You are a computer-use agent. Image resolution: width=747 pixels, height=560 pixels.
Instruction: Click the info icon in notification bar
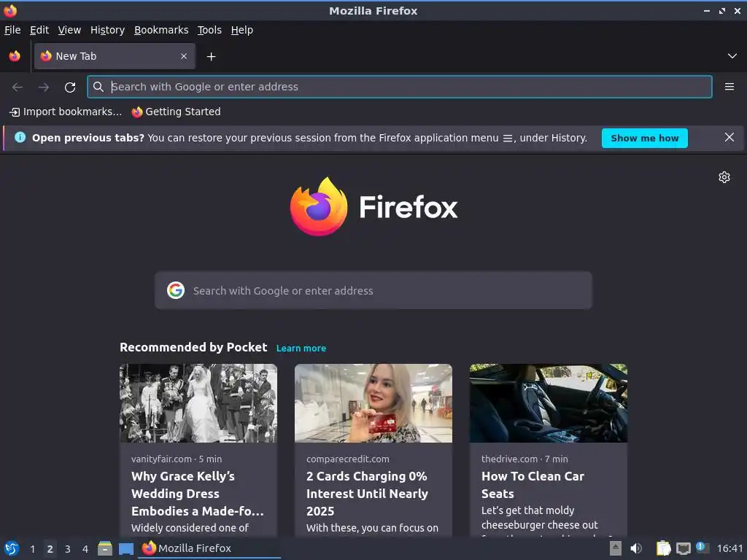20,137
